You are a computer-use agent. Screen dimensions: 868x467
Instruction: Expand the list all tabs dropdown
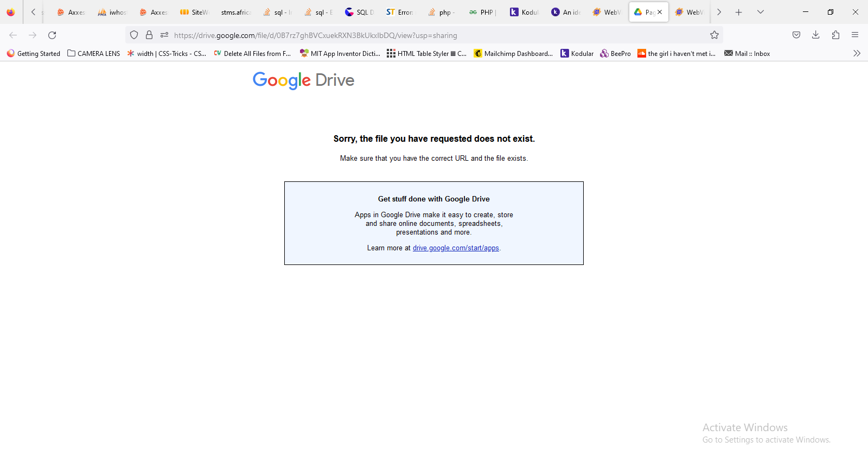761,12
